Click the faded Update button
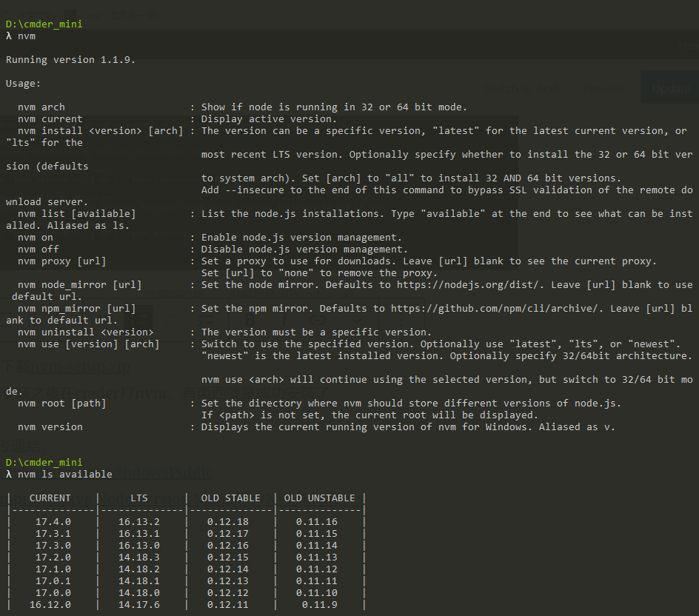Image resolution: width=699 pixels, height=616 pixels. pos(671,88)
